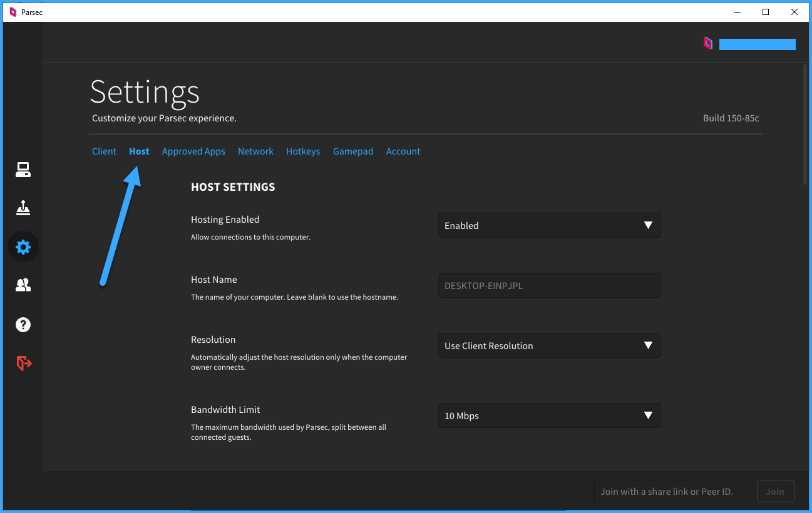Open the Friends sidebar icon
This screenshot has width=812, height=513.
tap(23, 285)
